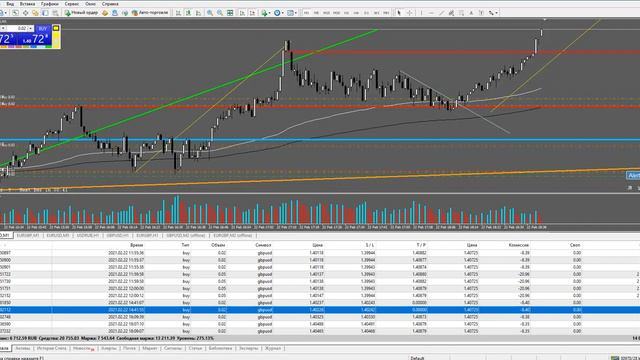Switch to EURGBP,M1 chart tab

coord(28,236)
